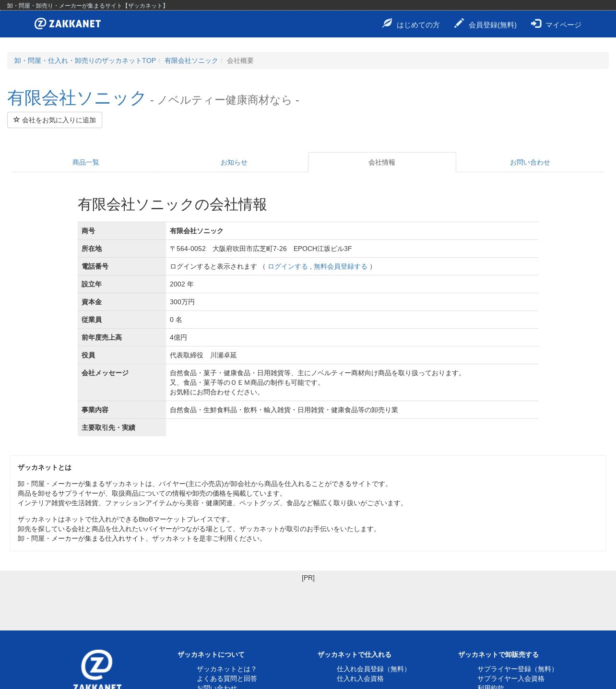Open footer link ザッカネットとは？
Viewport: 616px width, 689px height.
(x=227, y=669)
